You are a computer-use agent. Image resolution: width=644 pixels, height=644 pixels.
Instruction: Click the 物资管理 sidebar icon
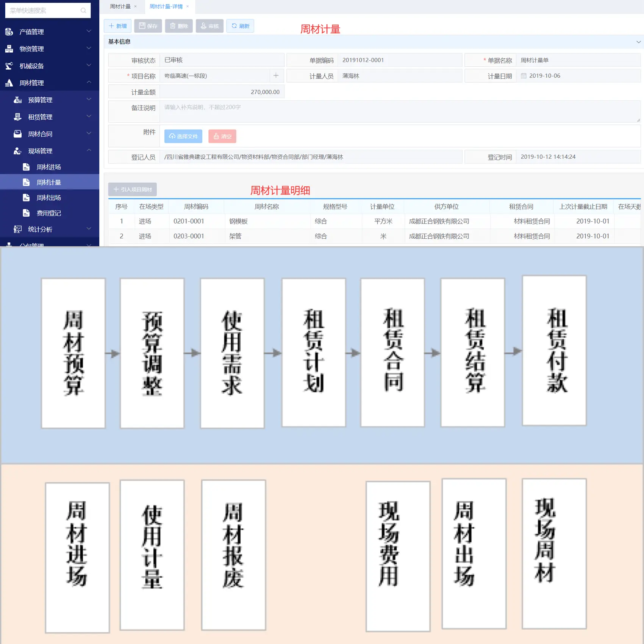[9, 49]
